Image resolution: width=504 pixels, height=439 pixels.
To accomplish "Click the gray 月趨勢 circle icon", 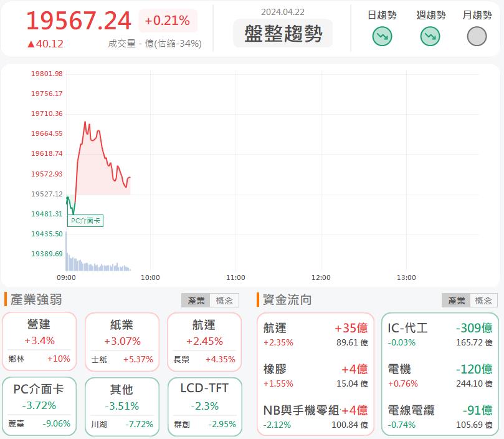I will coord(477,36).
